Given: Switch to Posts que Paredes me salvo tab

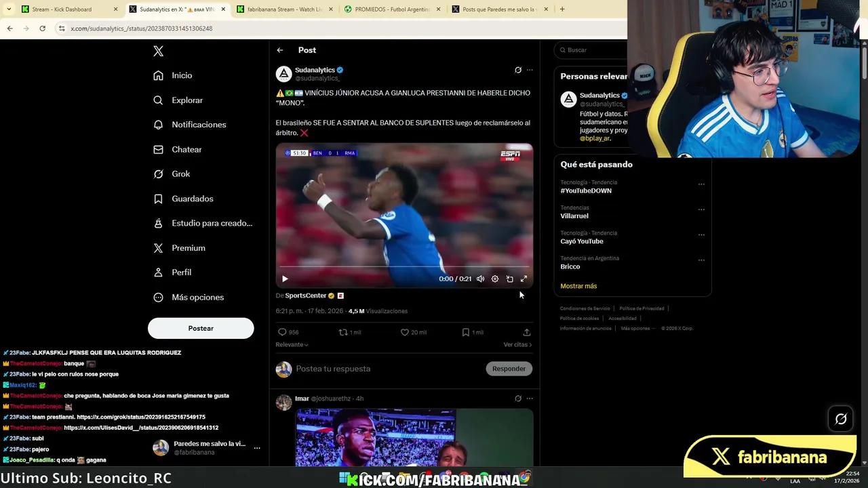Looking at the screenshot, I should coord(499,9).
